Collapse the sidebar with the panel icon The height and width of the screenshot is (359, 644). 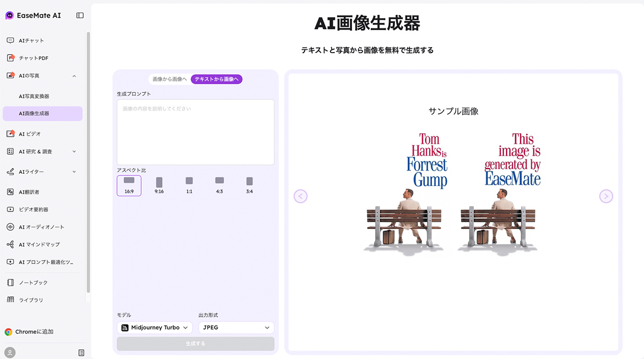pyautogui.click(x=80, y=16)
